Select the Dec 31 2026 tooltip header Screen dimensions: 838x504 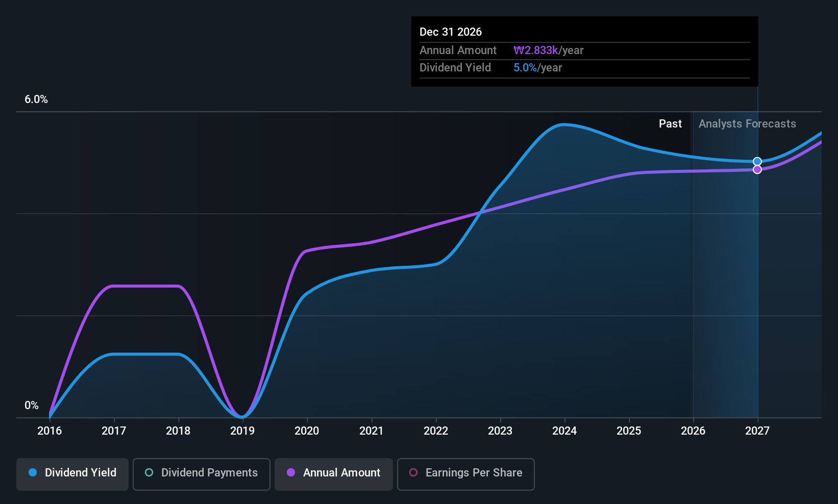coord(451,32)
